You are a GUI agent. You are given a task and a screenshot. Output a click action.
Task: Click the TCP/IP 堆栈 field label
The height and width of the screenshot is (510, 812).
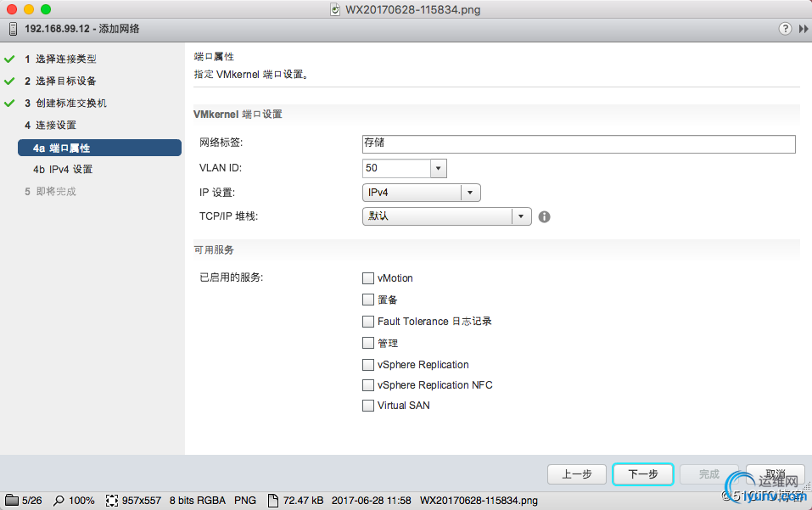click(228, 216)
